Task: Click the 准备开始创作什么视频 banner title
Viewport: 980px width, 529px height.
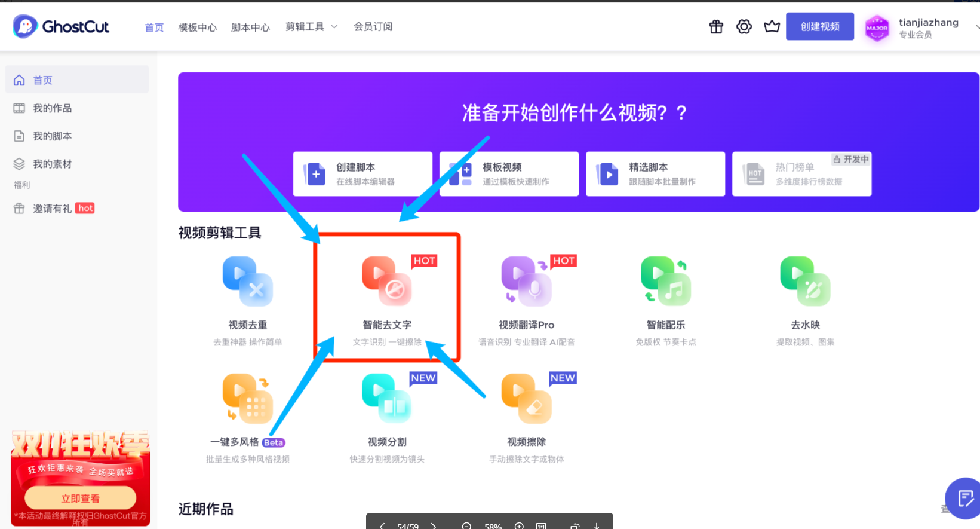Action: click(x=575, y=112)
